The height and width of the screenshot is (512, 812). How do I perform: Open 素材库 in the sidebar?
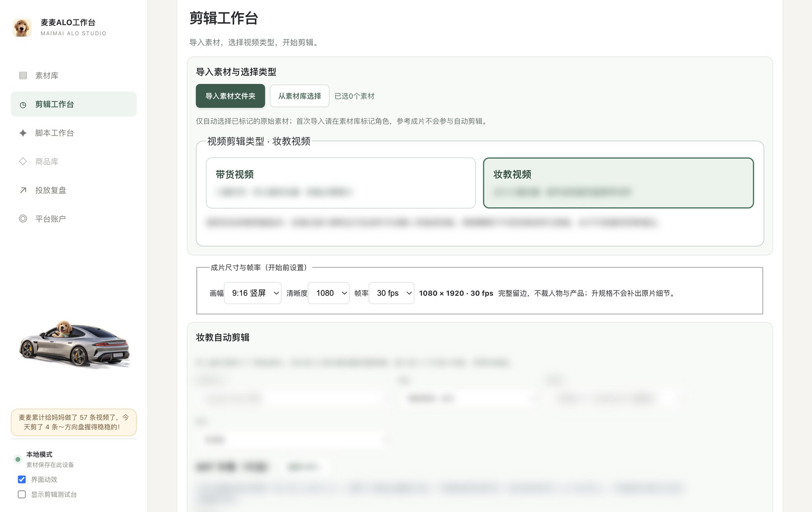(74, 75)
